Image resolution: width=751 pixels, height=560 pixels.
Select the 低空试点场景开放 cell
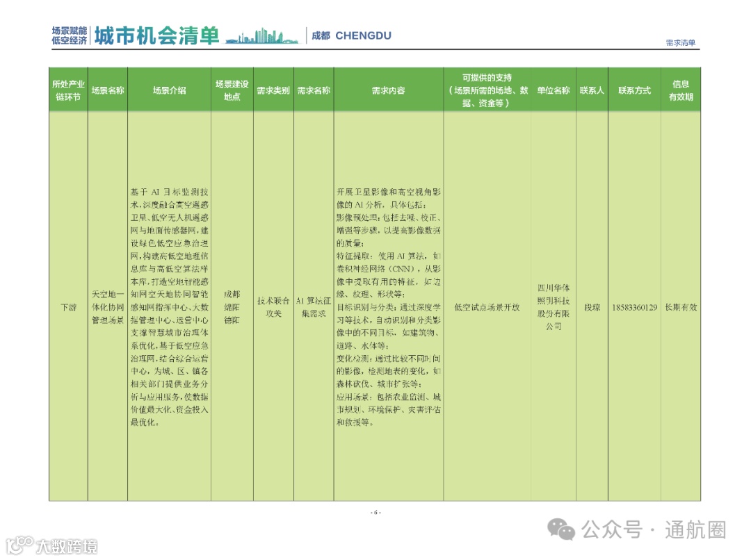click(487, 307)
